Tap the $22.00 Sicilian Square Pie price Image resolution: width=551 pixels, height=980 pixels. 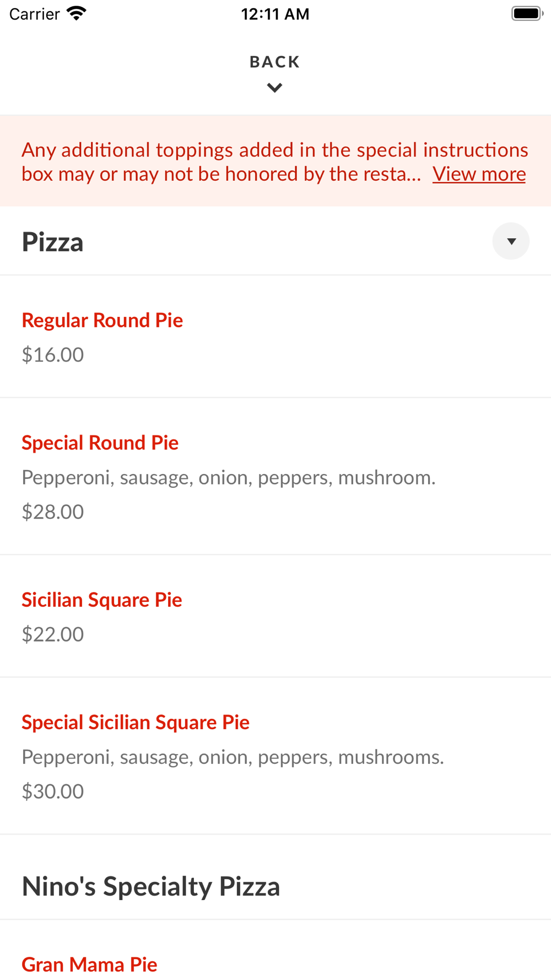52,634
